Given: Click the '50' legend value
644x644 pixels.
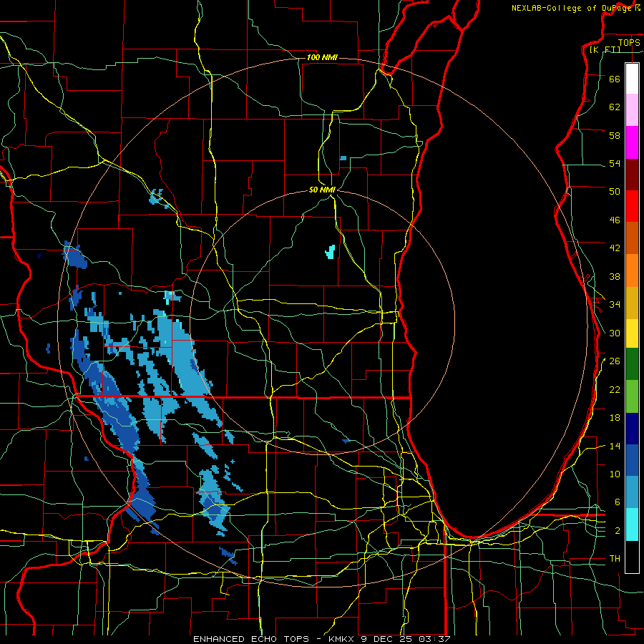Looking at the screenshot, I should click(x=615, y=192).
